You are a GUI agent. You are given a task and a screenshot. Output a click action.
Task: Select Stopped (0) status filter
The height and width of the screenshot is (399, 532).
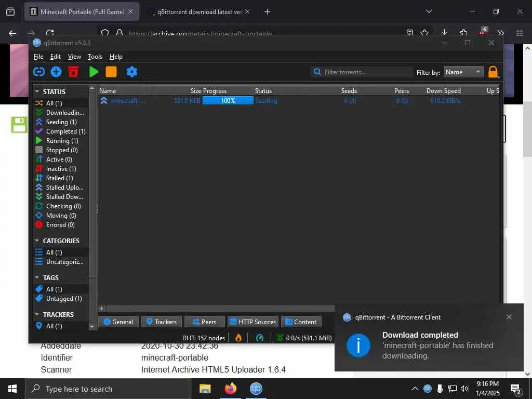(x=61, y=150)
